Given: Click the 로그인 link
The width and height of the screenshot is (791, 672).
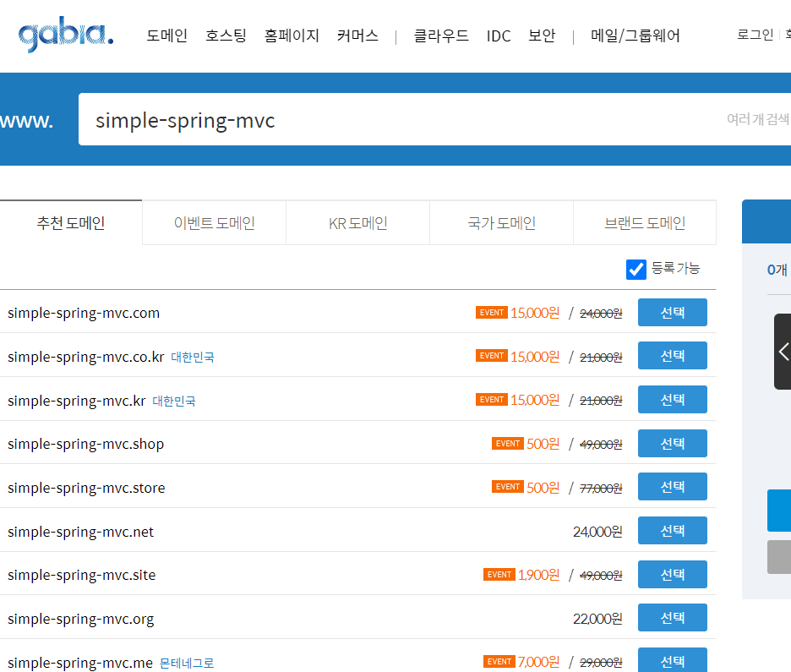Looking at the screenshot, I should click(755, 35).
